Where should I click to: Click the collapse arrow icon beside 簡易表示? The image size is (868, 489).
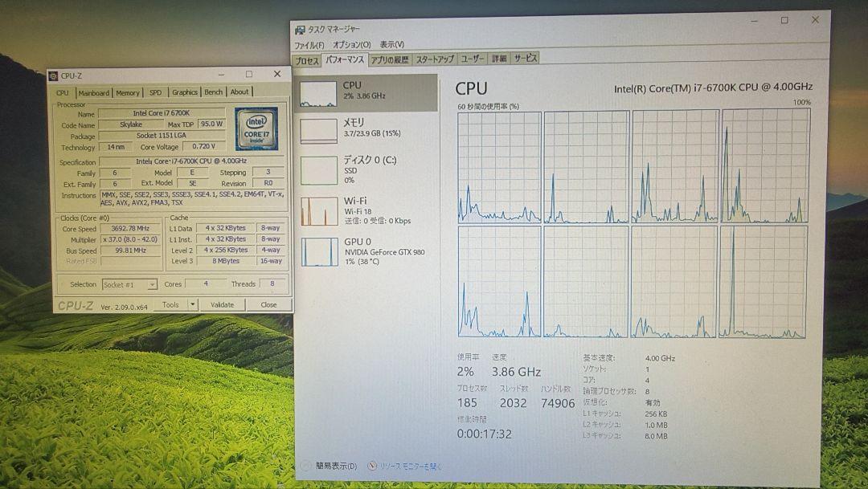tap(305, 467)
